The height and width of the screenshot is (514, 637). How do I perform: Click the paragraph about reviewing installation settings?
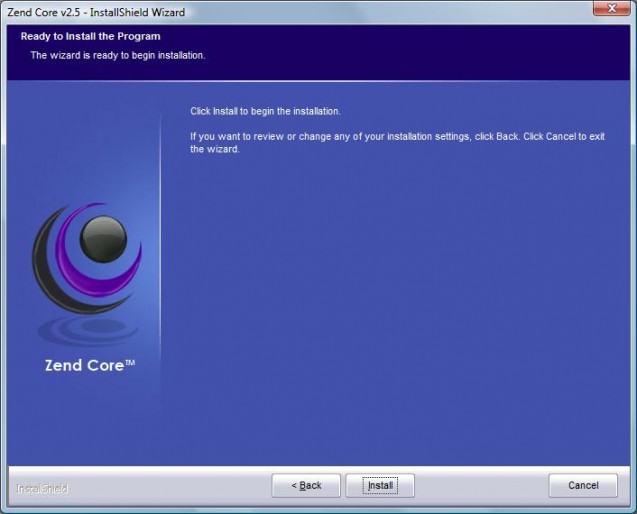pyautogui.click(x=397, y=143)
